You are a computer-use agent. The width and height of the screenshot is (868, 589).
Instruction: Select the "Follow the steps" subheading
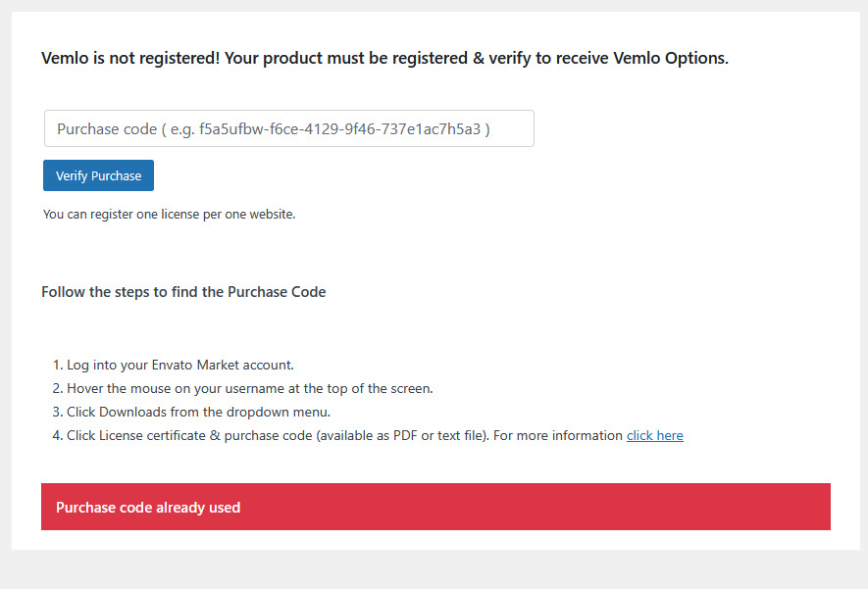(182, 292)
